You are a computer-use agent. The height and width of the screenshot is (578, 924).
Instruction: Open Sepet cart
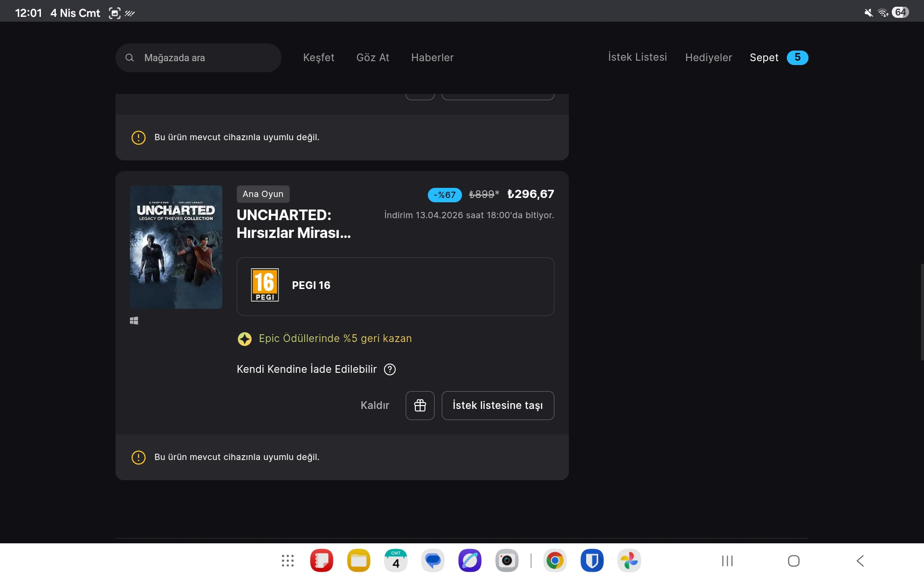[x=764, y=58]
